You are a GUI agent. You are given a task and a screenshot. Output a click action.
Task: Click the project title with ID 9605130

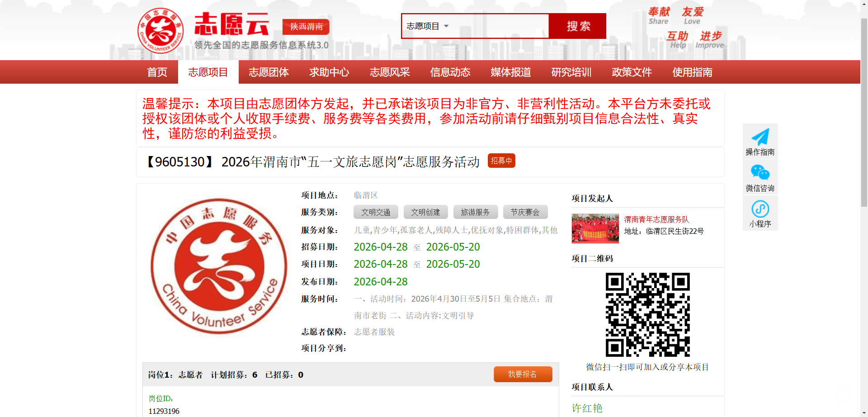coord(311,161)
